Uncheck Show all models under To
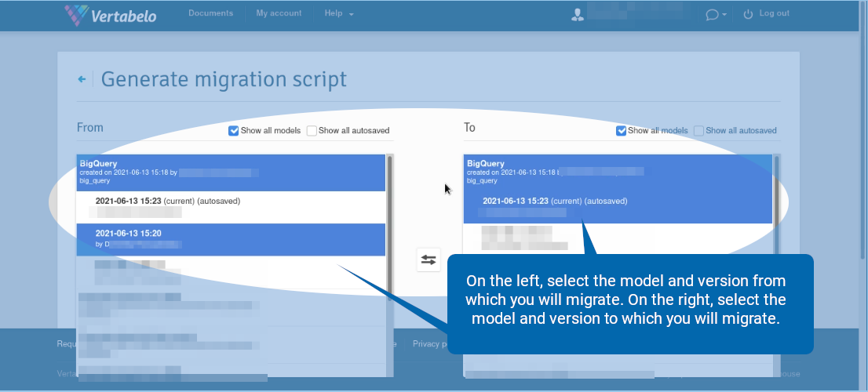 [x=621, y=131]
